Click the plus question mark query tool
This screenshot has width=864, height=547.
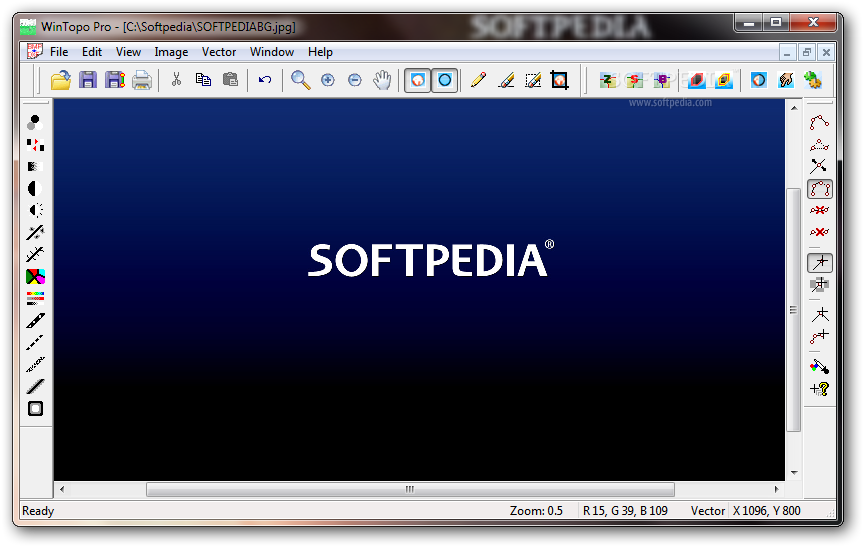[819, 389]
